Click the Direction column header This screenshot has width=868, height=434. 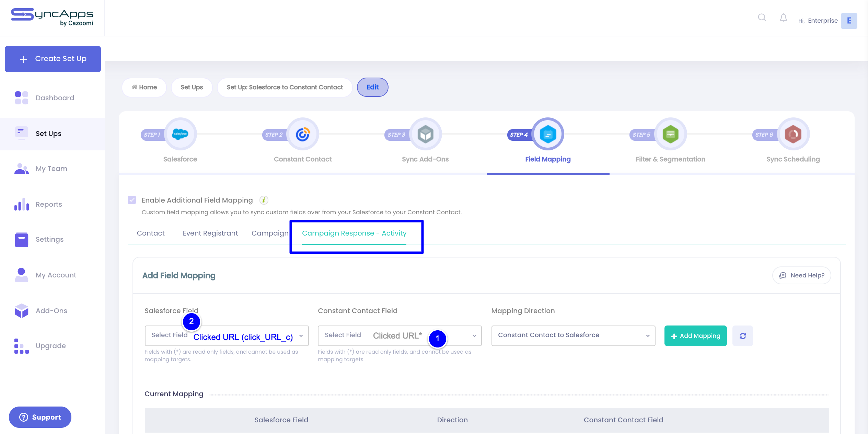coord(452,420)
